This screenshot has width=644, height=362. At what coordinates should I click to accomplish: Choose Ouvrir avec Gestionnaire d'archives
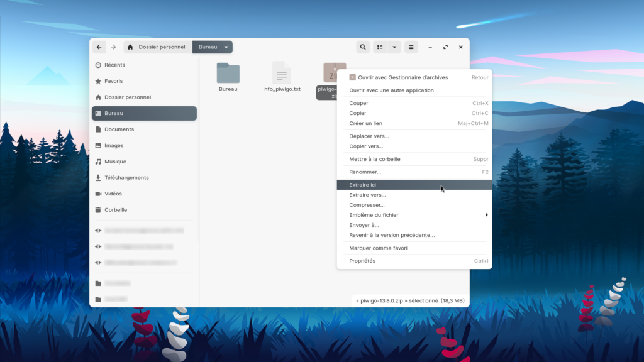(414, 77)
